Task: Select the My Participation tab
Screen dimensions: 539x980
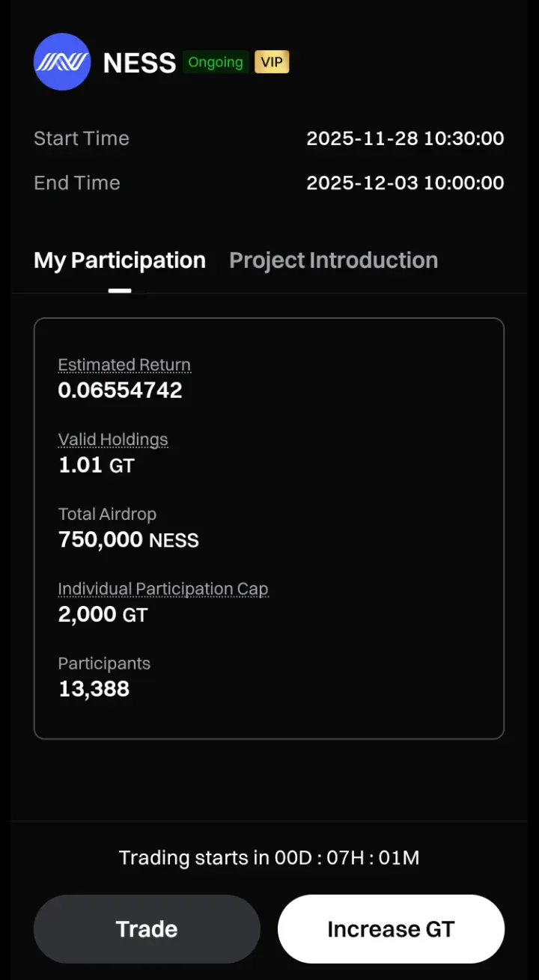Action: 120,260
